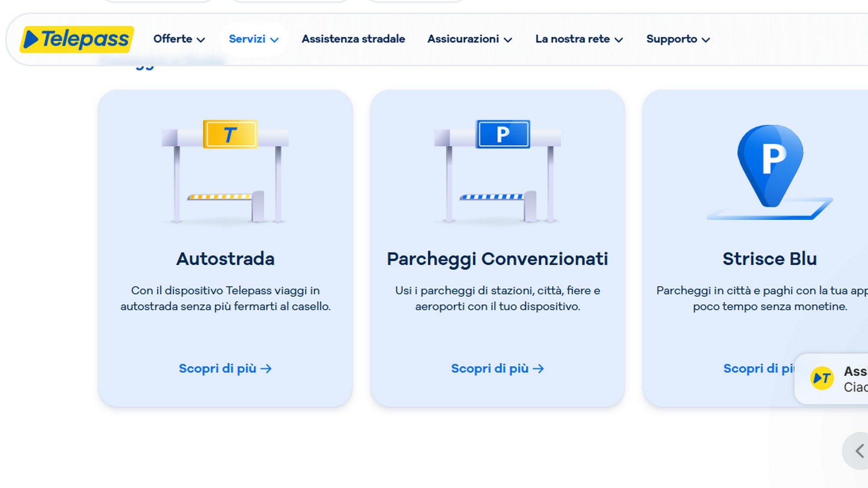Click the Parcheggi Convenzionati barrier illustration

coord(497,172)
